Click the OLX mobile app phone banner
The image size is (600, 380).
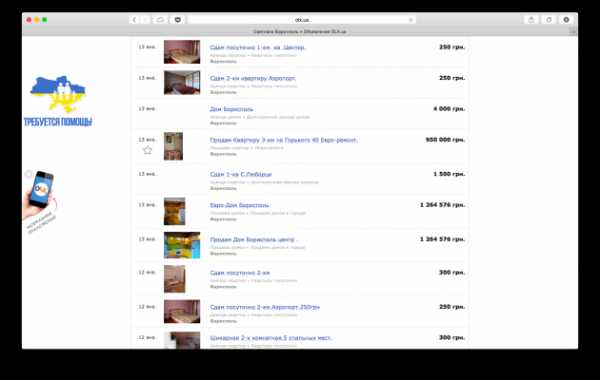[39, 201]
